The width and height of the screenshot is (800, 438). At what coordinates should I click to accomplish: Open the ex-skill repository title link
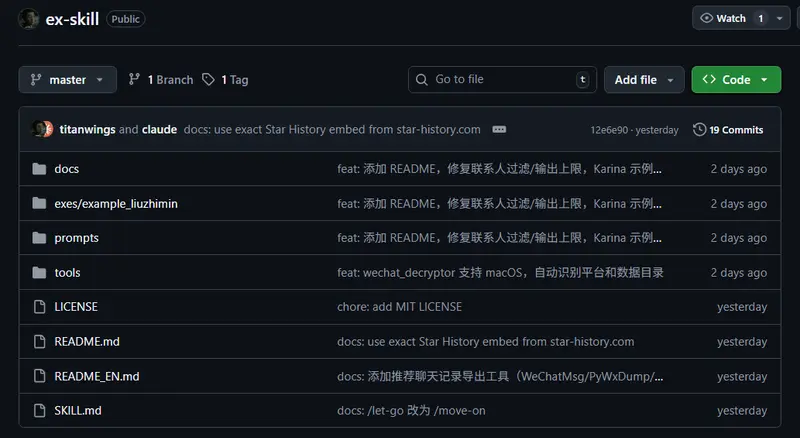(72, 19)
